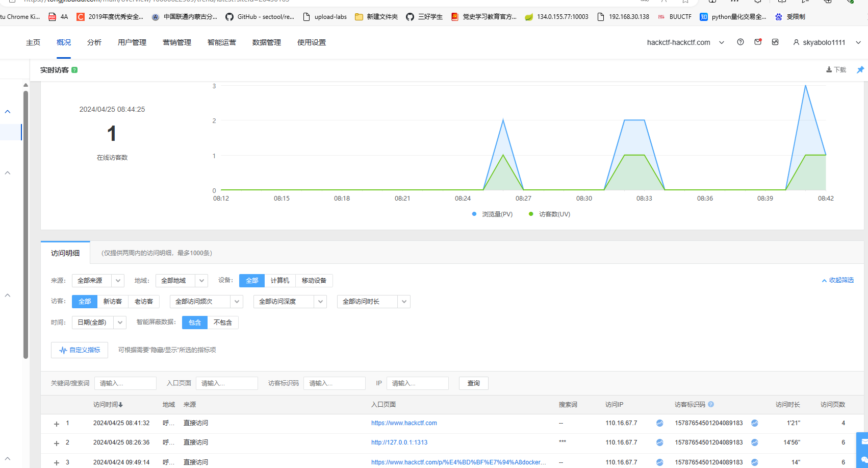Expand visit detail row 2

tap(57, 444)
